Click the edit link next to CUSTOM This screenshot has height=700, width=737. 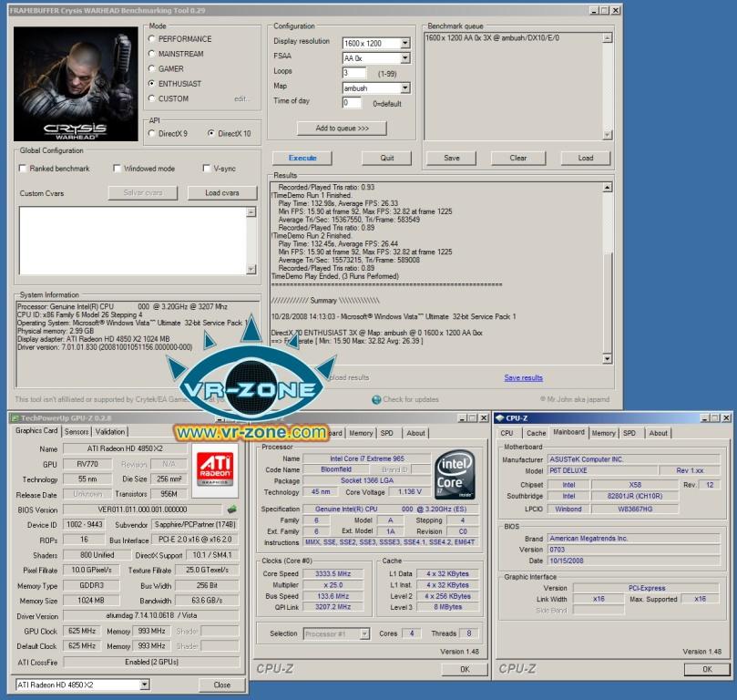[x=241, y=98]
